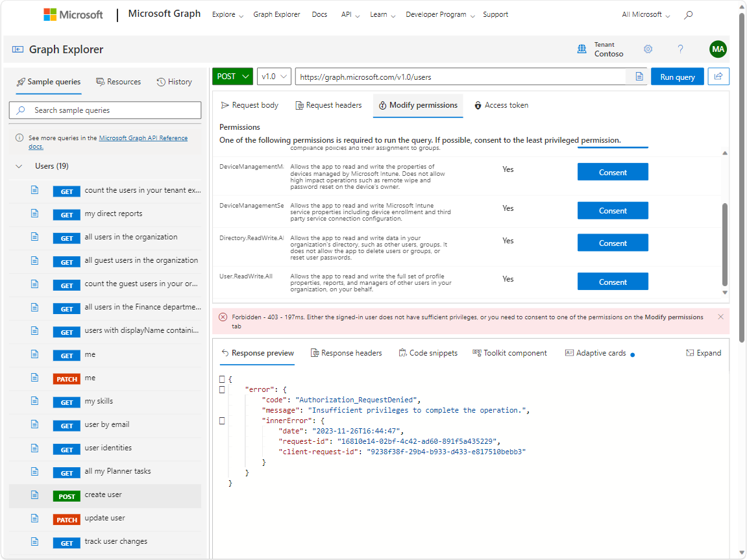Open the Request body tab

tap(250, 105)
